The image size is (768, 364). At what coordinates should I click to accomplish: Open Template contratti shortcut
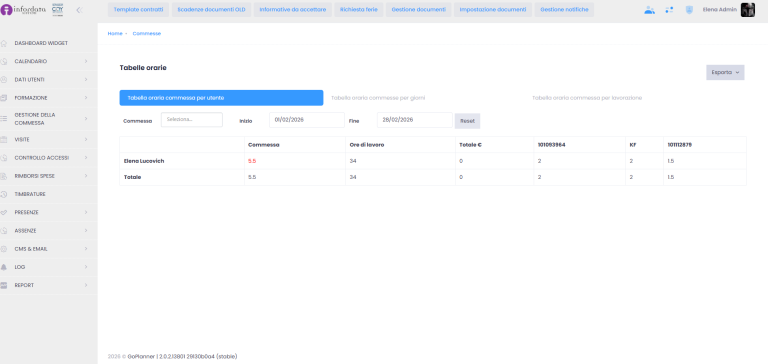139,10
